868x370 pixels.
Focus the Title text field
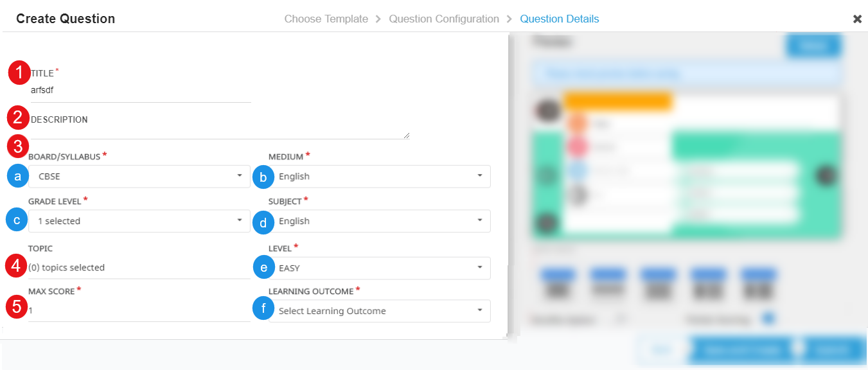(x=140, y=91)
